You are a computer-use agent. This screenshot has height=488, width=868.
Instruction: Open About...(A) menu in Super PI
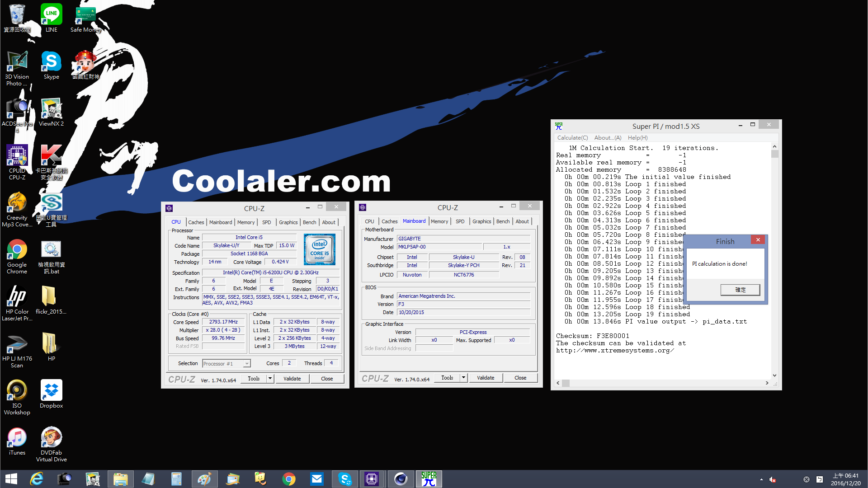click(608, 138)
